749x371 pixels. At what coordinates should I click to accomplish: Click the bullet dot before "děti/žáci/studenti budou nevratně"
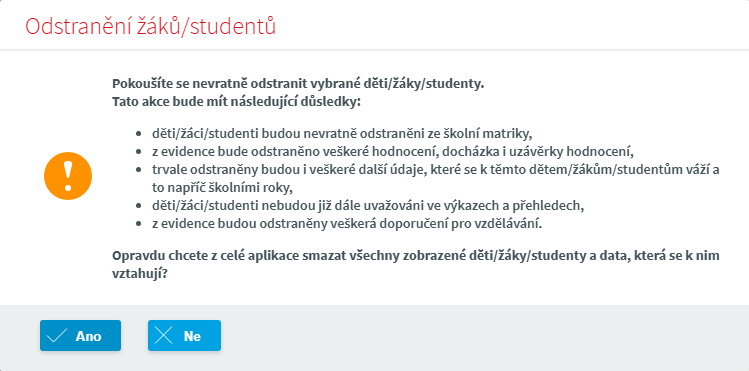click(x=139, y=134)
